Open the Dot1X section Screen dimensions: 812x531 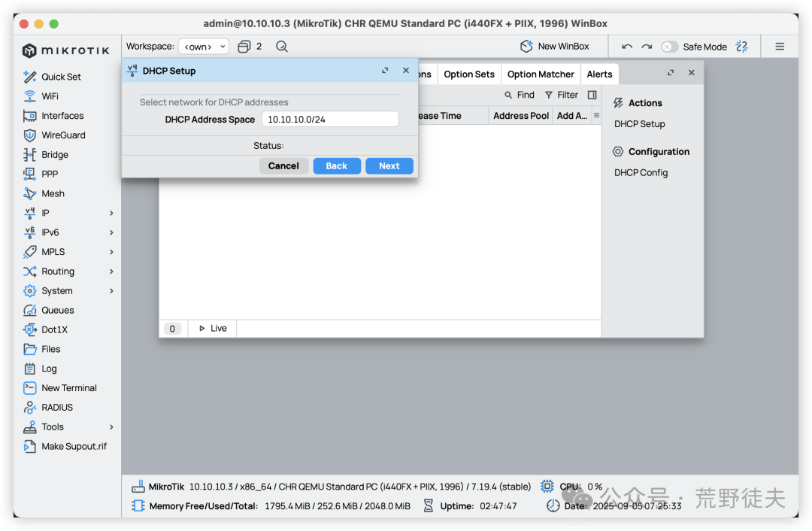click(x=54, y=329)
